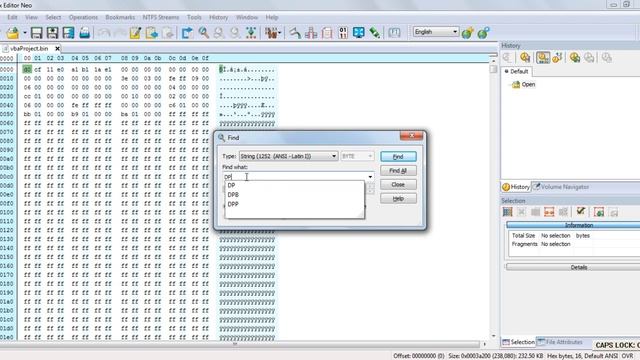The height and width of the screenshot is (360, 640).
Task: Open the NTFS Streams menu
Action: pyautogui.click(x=161, y=17)
